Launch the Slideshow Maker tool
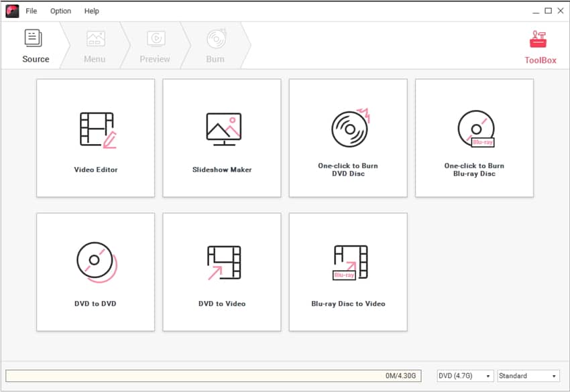This screenshot has width=570, height=392. tap(222, 138)
